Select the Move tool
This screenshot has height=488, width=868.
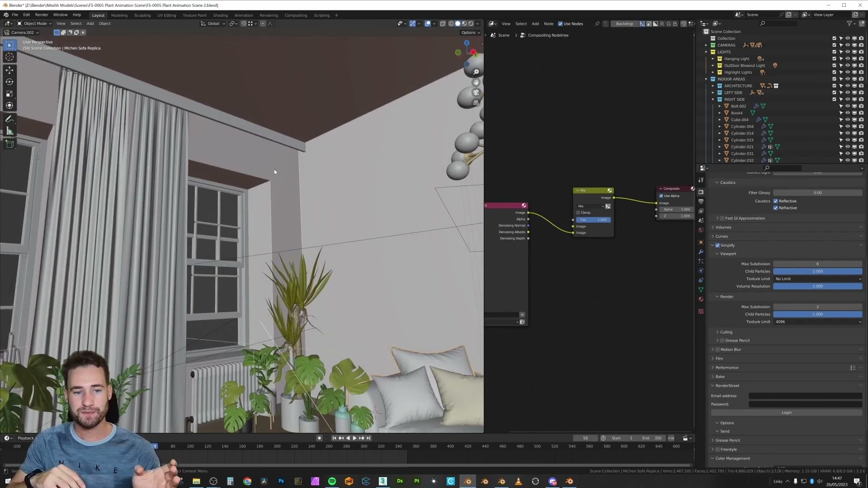[9, 70]
